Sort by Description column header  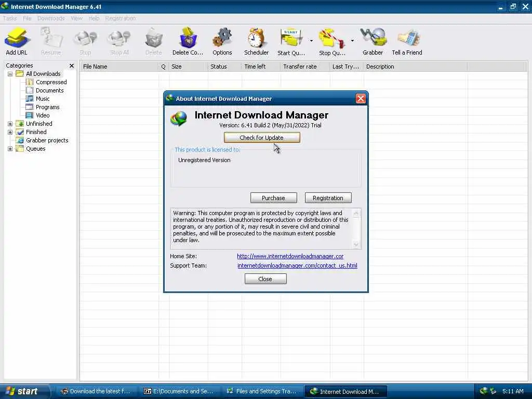pyautogui.click(x=415, y=66)
